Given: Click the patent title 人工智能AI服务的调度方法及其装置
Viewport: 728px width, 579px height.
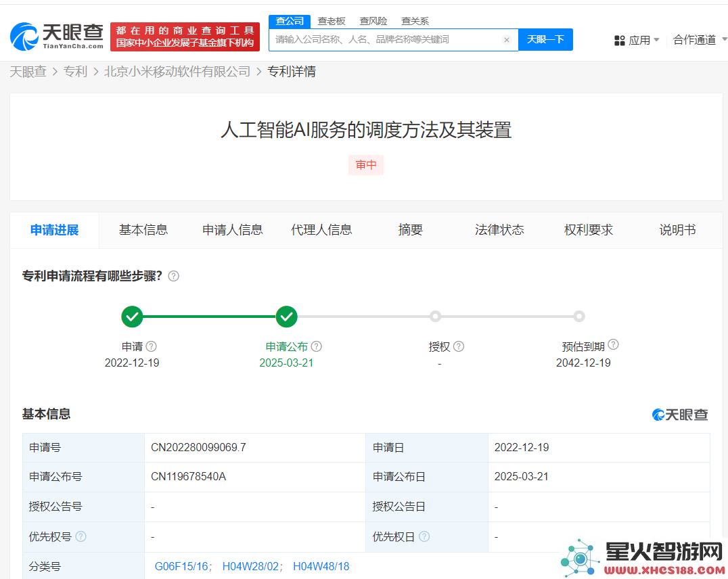Looking at the screenshot, I should (x=366, y=130).
